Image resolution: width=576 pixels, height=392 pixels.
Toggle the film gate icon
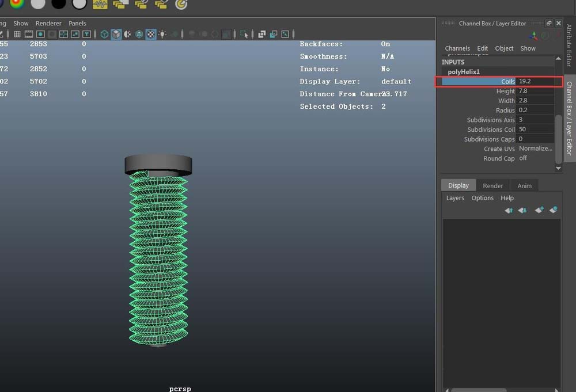(29, 34)
